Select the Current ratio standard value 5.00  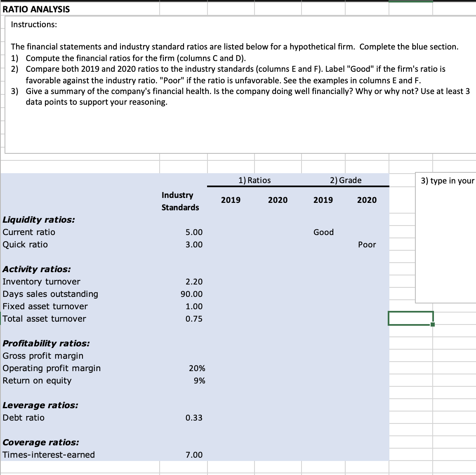[x=194, y=232]
